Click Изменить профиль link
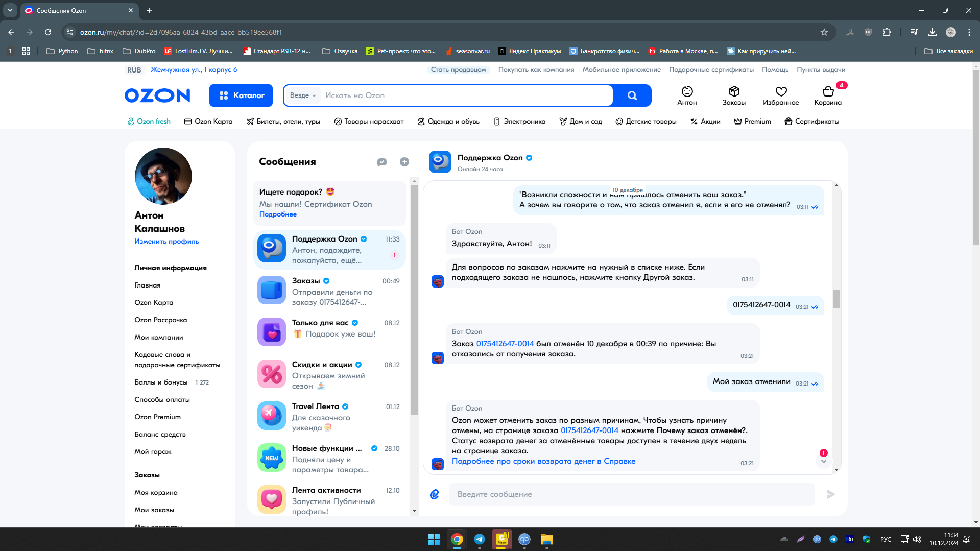Screen dimensions: 980x551 166,242
